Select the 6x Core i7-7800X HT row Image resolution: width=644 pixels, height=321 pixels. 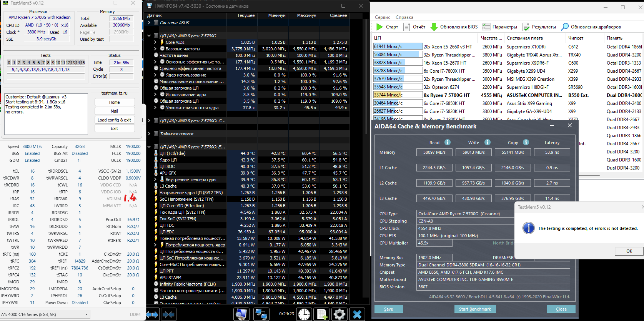tap(508, 71)
